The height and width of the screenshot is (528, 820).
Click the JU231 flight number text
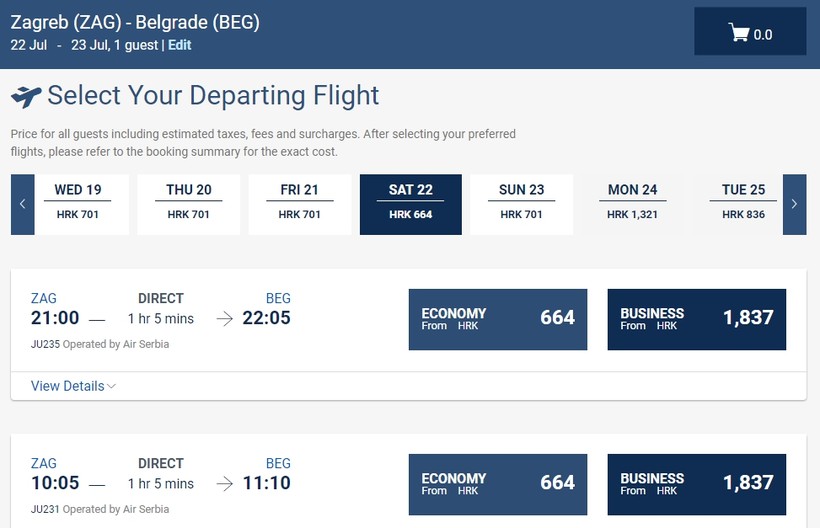point(46,509)
